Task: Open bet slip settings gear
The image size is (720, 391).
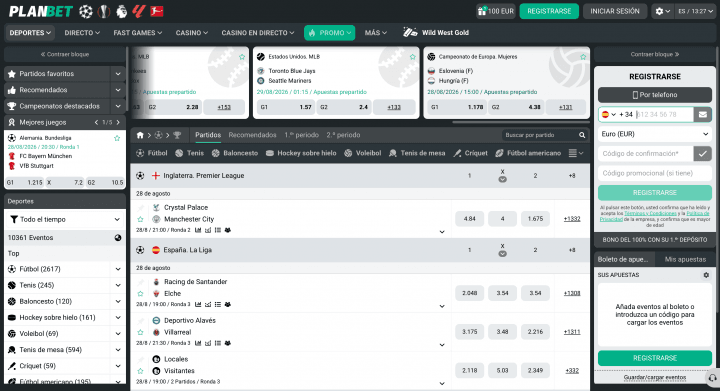Action: coord(706,275)
